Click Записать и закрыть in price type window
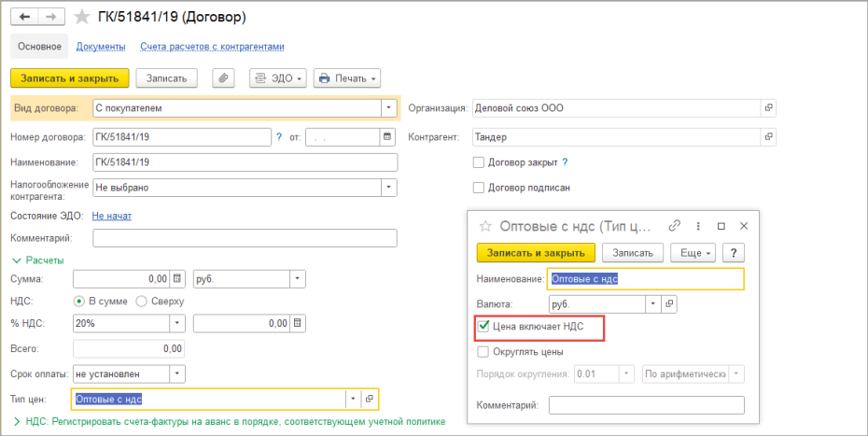The height and width of the screenshot is (436, 868). click(536, 253)
